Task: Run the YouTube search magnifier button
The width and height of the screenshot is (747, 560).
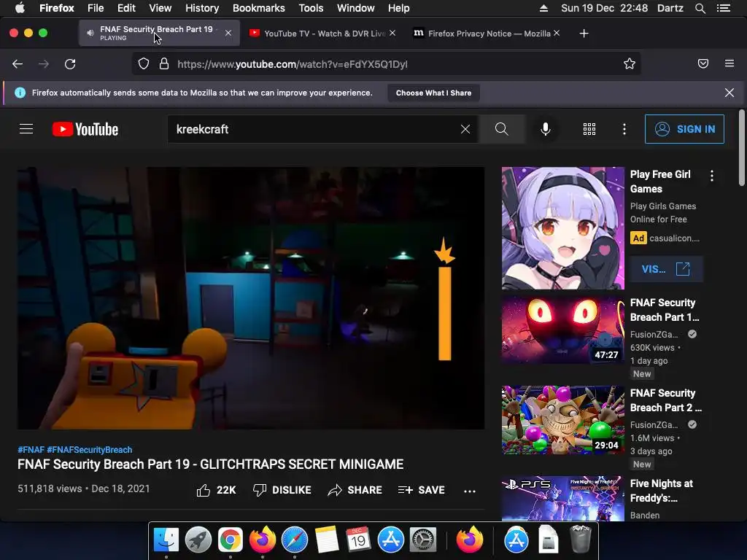Action: pyautogui.click(x=501, y=129)
